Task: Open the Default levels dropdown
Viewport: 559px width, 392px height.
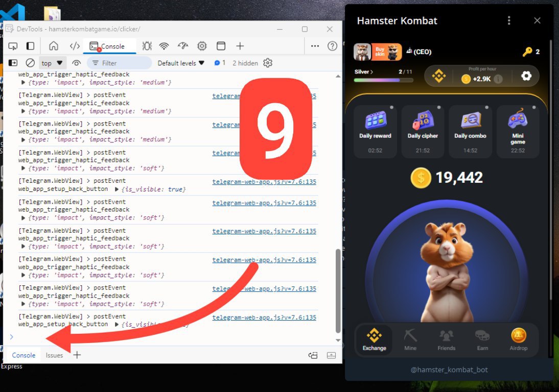Action: pyautogui.click(x=181, y=63)
